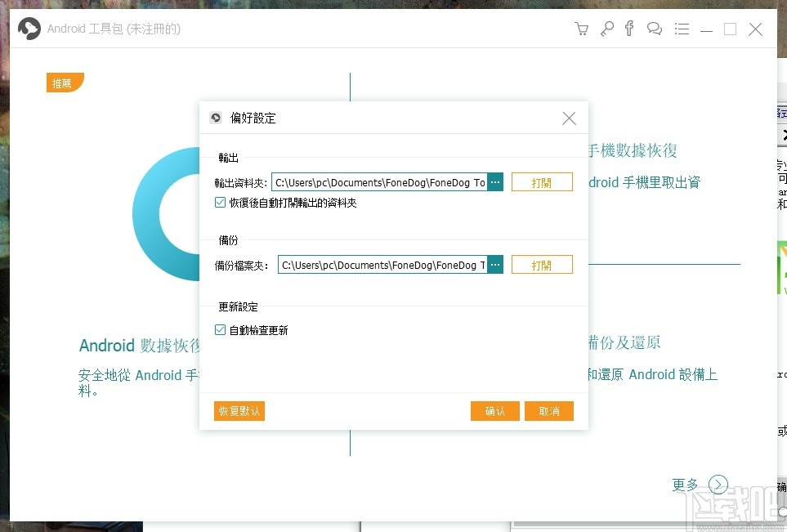Viewport: 787px width, 532px height.
Task: Open the hamburger menu icon
Action: click(x=682, y=29)
